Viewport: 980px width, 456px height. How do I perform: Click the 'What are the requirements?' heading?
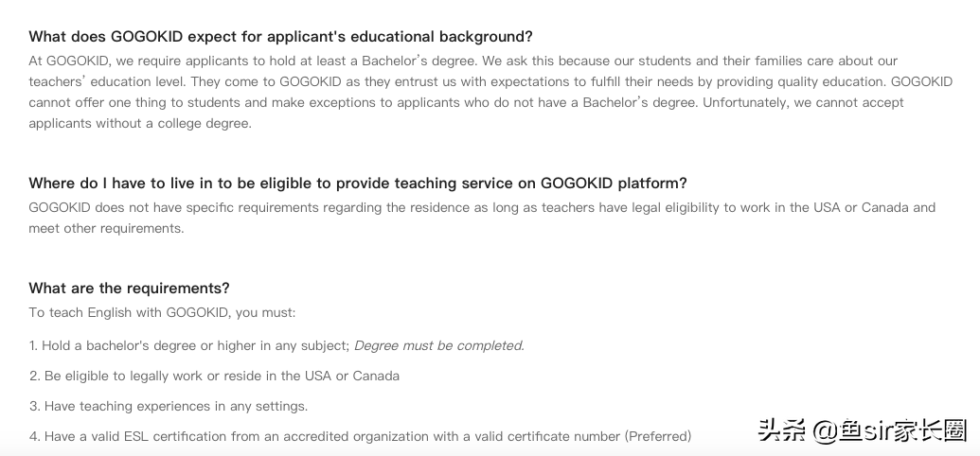tap(129, 289)
